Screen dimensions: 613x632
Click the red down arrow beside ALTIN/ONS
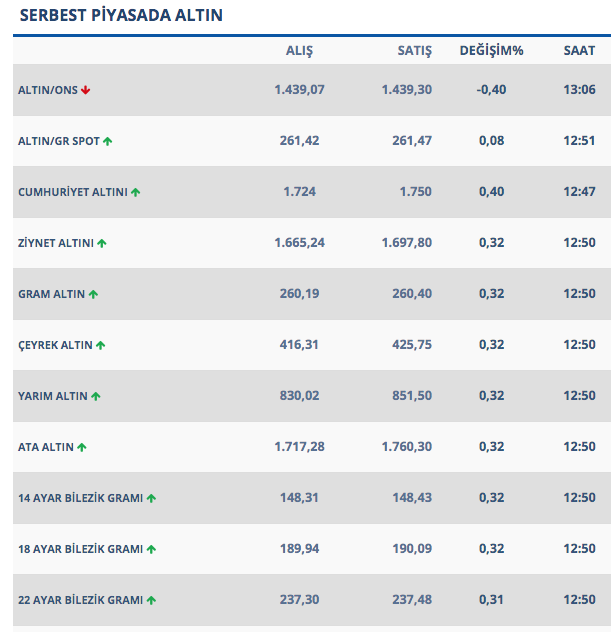click(86, 90)
